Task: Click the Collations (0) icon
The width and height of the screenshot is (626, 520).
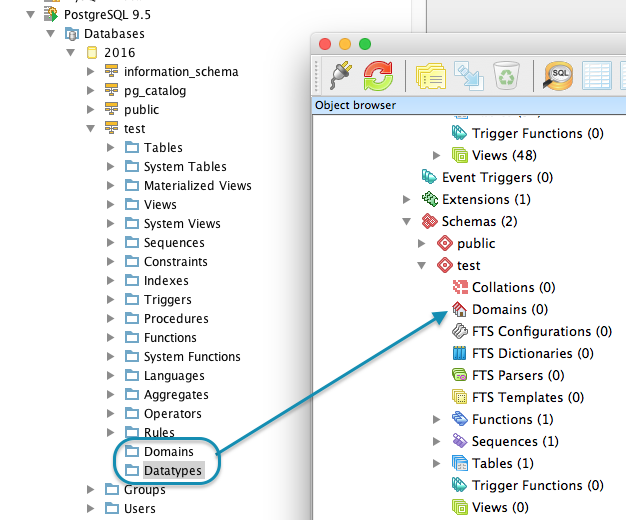Action: 460,287
